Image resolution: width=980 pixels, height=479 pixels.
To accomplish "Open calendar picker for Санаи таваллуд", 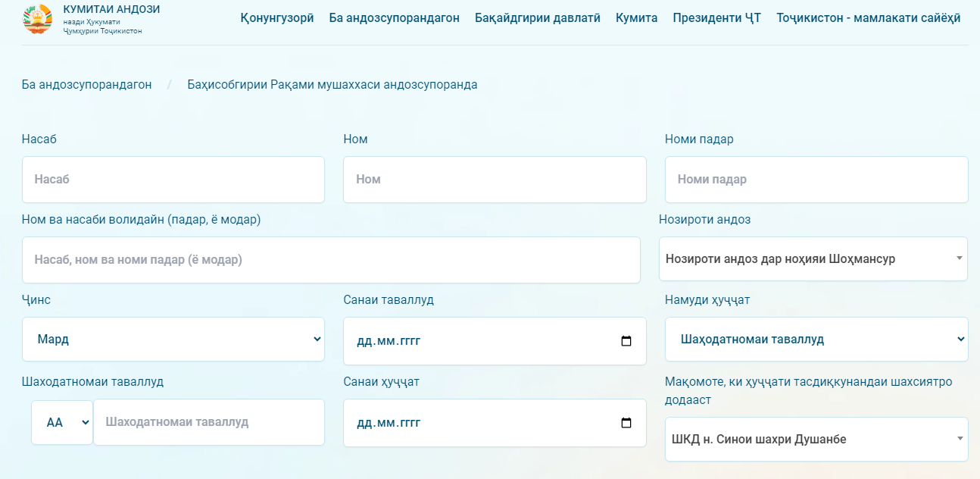I will click(626, 341).
